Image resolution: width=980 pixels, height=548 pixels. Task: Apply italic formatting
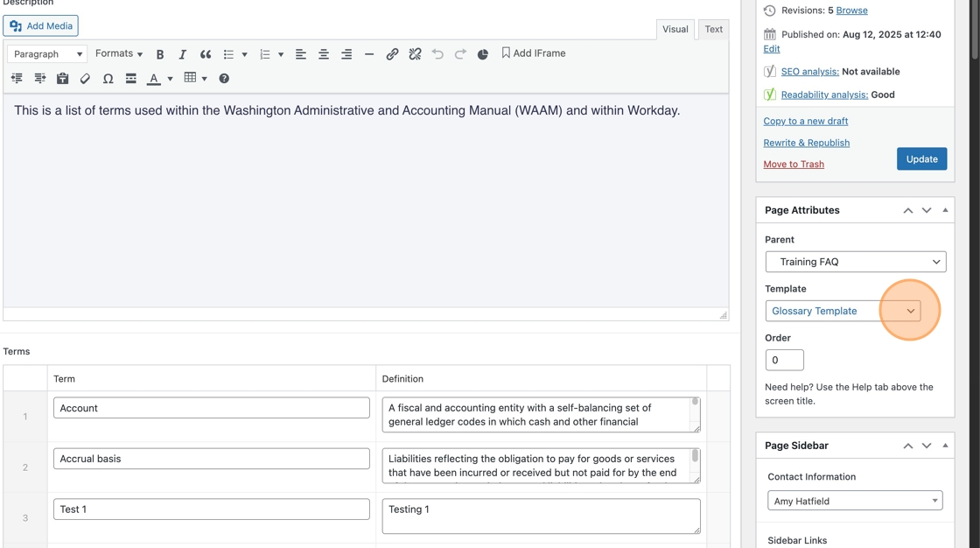[x=182, y=54]
